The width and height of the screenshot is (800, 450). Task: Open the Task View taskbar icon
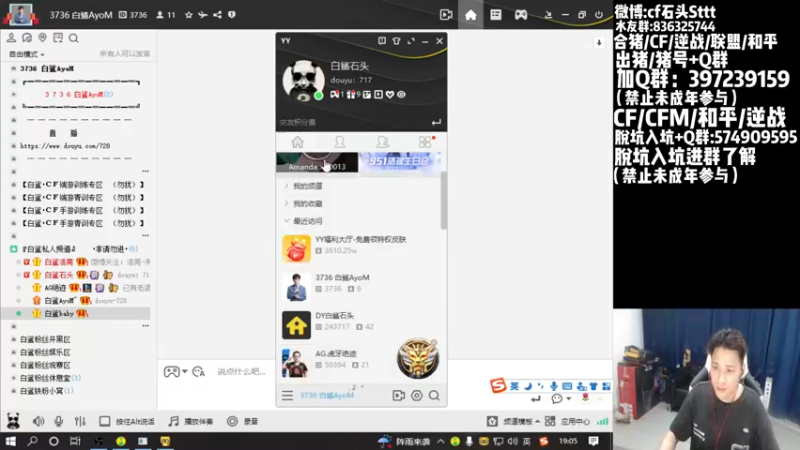point(75,441)
